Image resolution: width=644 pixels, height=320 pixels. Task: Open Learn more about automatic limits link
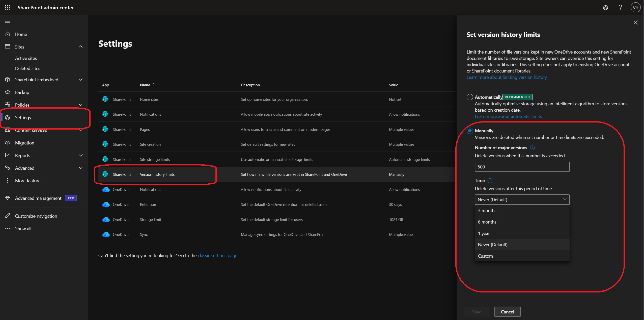508,116
